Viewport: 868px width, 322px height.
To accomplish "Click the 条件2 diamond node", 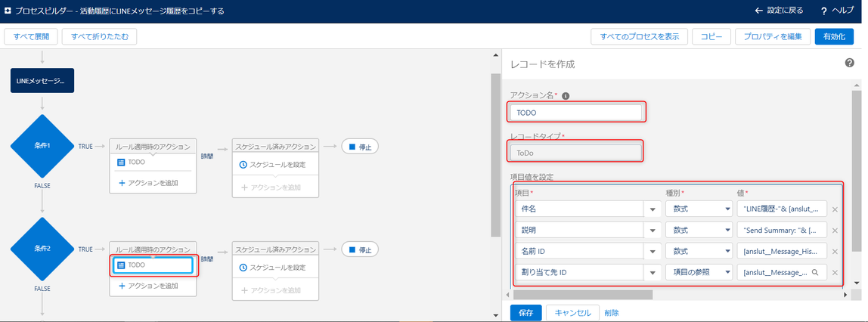I will click(42, 249).
